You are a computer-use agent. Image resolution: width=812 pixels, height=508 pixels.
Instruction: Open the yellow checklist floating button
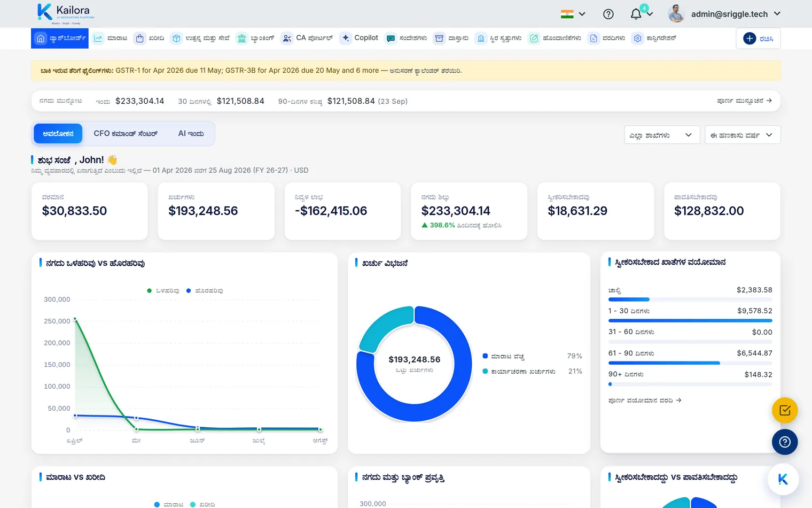pyautogui.click(x=785, y=411)
